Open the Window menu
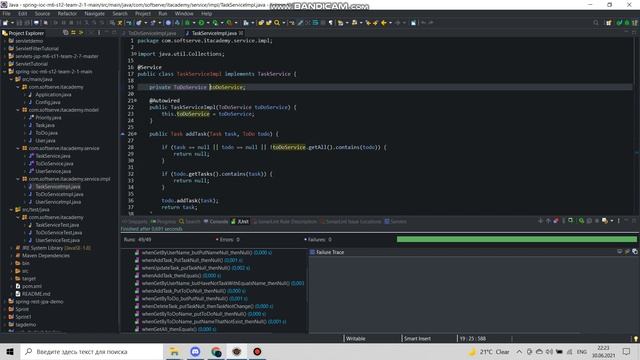 (x=184, y=13)
